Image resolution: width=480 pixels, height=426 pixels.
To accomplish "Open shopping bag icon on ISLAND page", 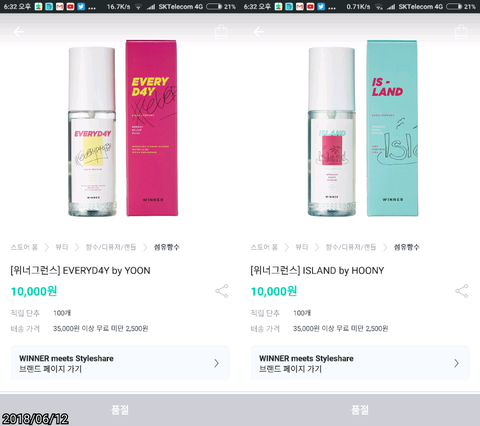I will click(x=461, y=32).
